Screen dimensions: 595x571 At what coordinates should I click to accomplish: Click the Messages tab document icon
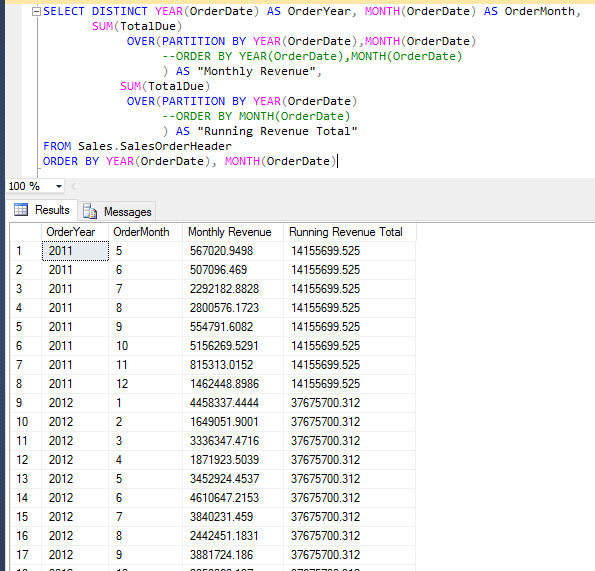[90, 211]
